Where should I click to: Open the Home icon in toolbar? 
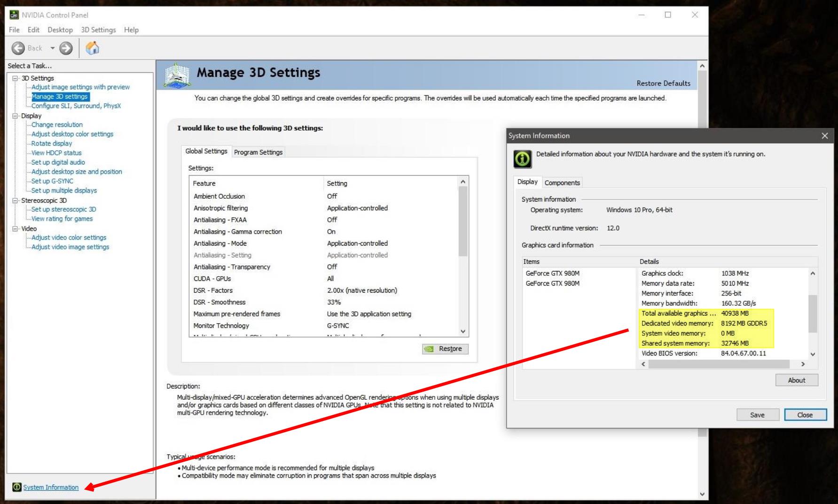point(93,47)
